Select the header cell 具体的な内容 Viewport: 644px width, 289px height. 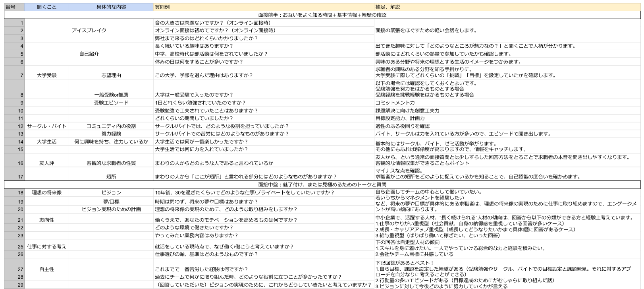coord(111,7)
